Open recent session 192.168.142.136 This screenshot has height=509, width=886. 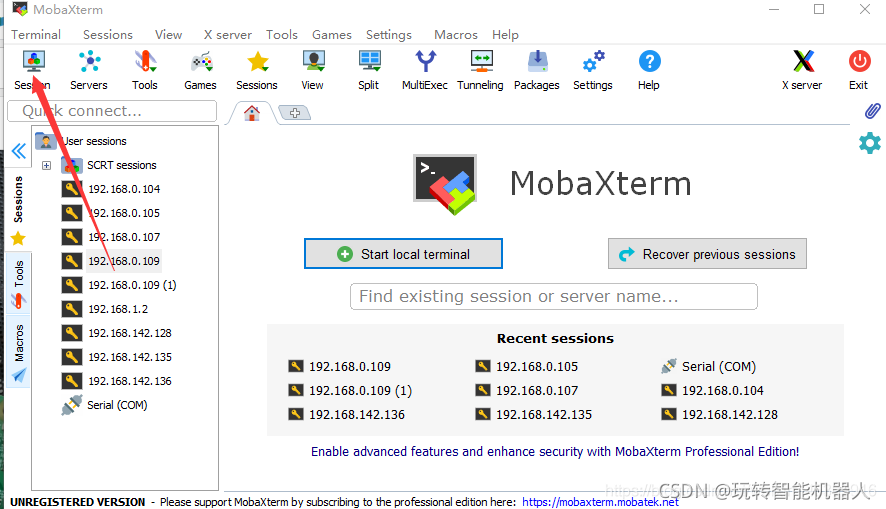(x=347, y=415)
